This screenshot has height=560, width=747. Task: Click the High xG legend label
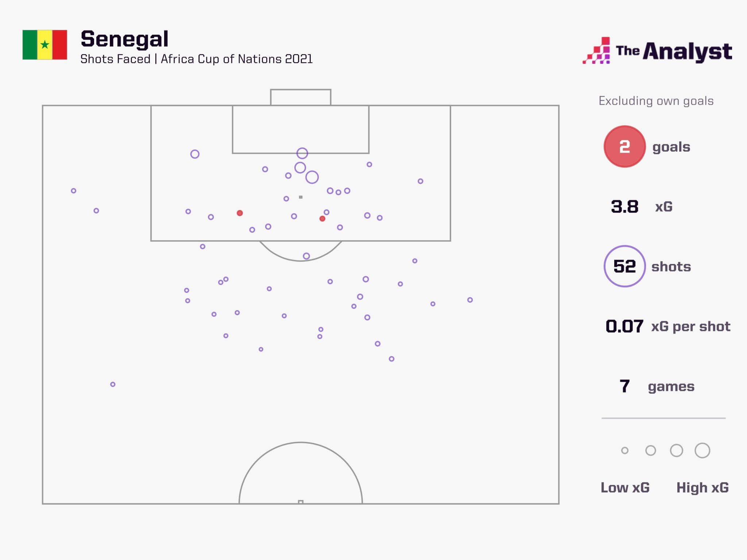tap(703, 488)
